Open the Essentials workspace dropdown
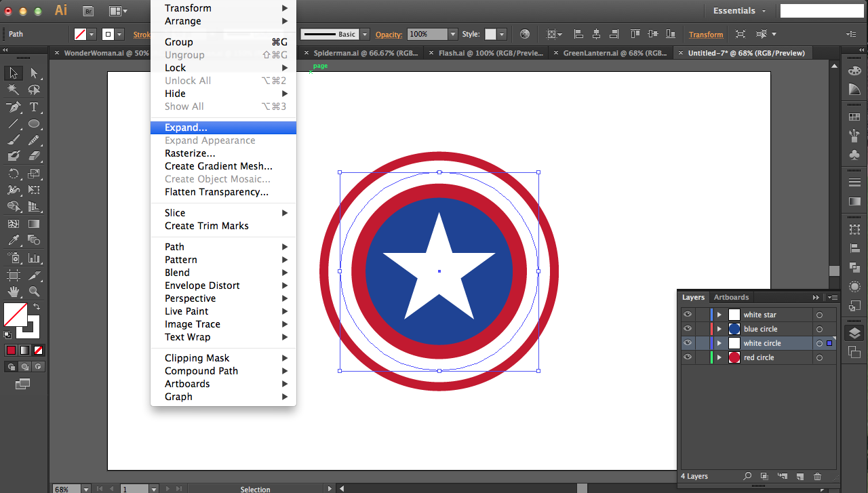Viewport: 868px width, 493px height. coord(740,11)
